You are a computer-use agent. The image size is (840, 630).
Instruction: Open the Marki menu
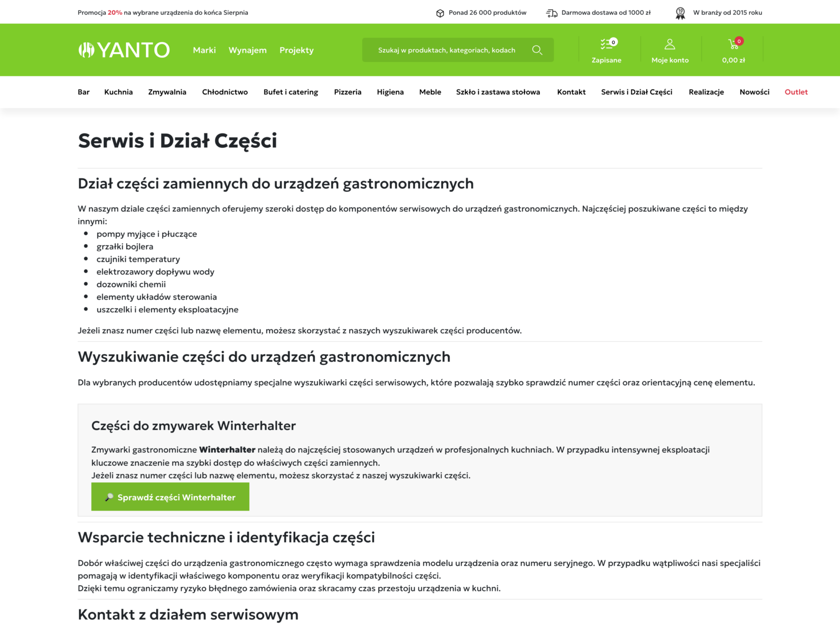click(x=204, y=50)
